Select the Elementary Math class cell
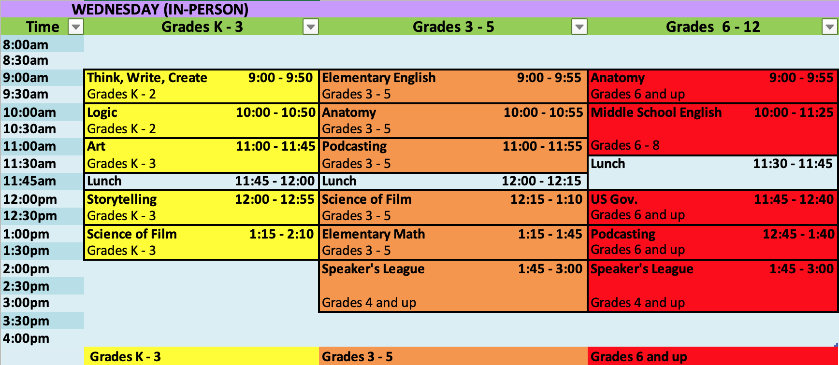The width and height of the screenshot is (839, 365). pos(453,242)
